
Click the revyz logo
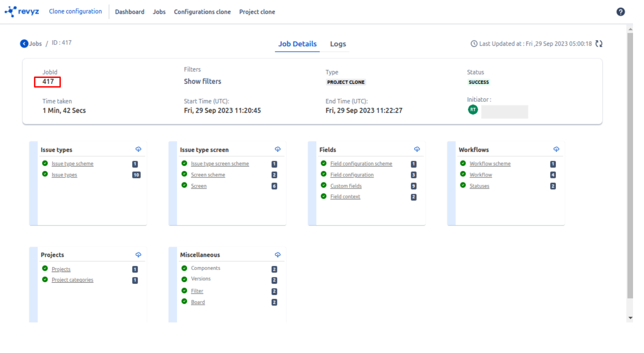(22, 12)
